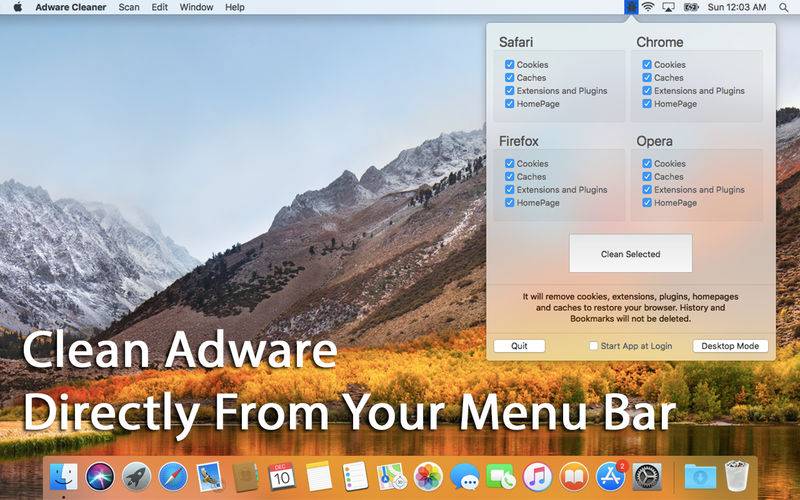
Task: Switch to Desktop Mode
Action: [730, 346]
